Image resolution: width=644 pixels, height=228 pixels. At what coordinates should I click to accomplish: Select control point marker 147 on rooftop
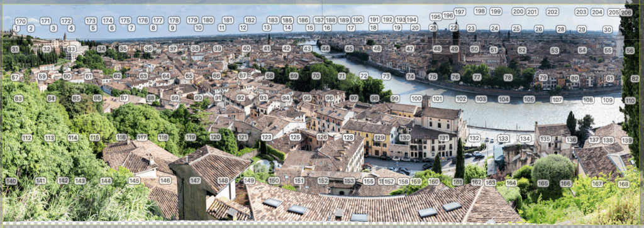[x=196, y=180]
